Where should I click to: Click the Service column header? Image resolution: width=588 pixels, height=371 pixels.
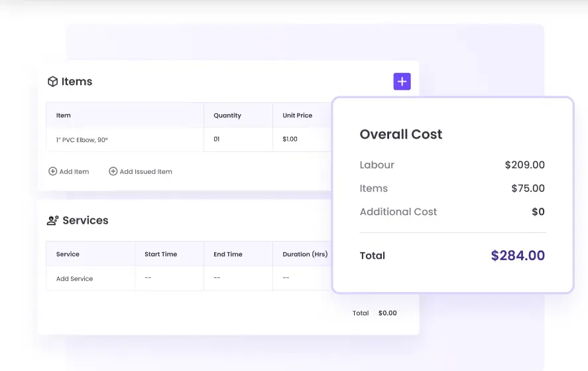pyautogui.click(x=68, y=254)
